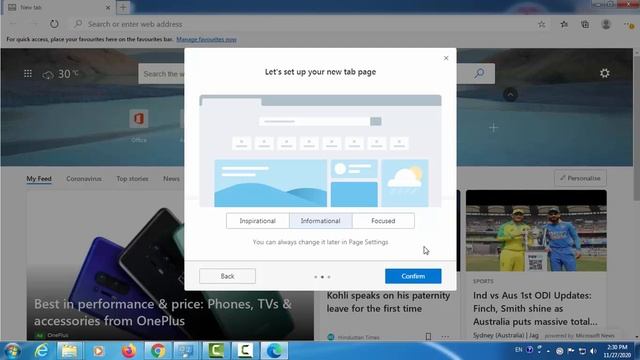Open media player from taskbar

[98, 351]
